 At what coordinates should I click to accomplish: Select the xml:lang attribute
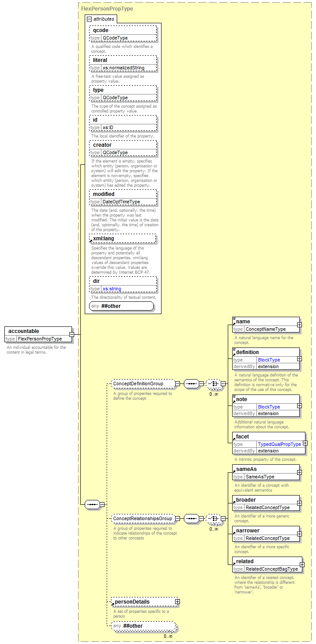pyautogui.click(x=123, y=239)
